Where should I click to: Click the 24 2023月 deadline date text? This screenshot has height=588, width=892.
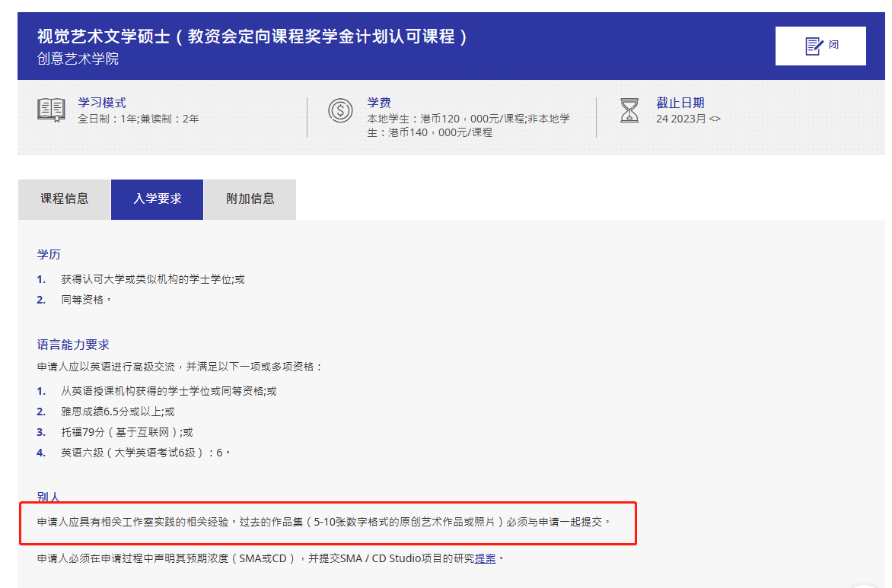click(687, 119)
